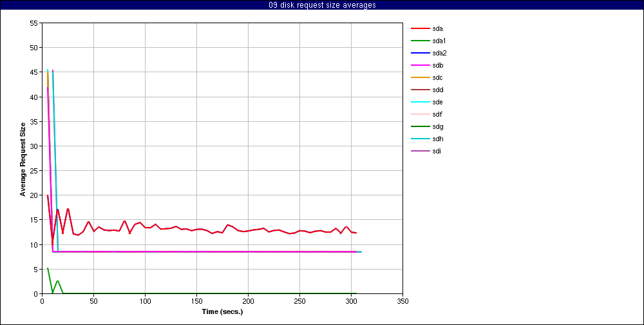Click the sdh legend label
The image size is (644, 325).
click(437, 139)
